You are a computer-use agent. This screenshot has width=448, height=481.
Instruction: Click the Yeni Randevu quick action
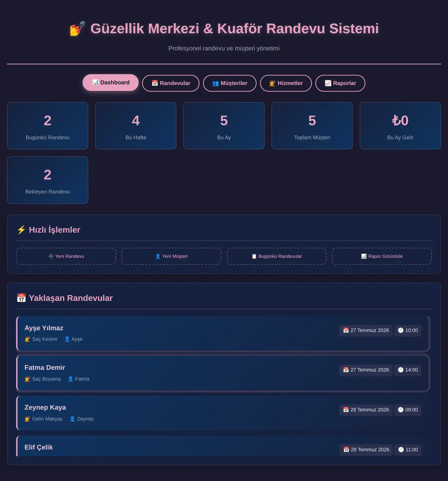pos(66,256)
